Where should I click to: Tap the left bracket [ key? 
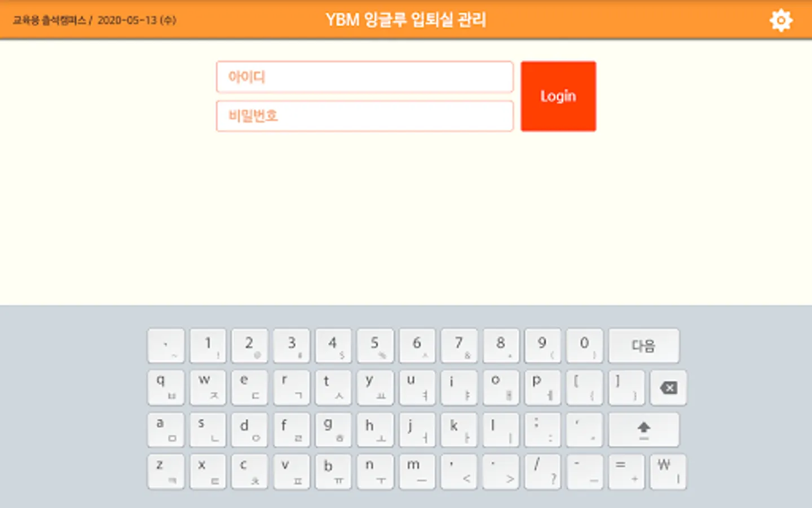coord(585,388)
